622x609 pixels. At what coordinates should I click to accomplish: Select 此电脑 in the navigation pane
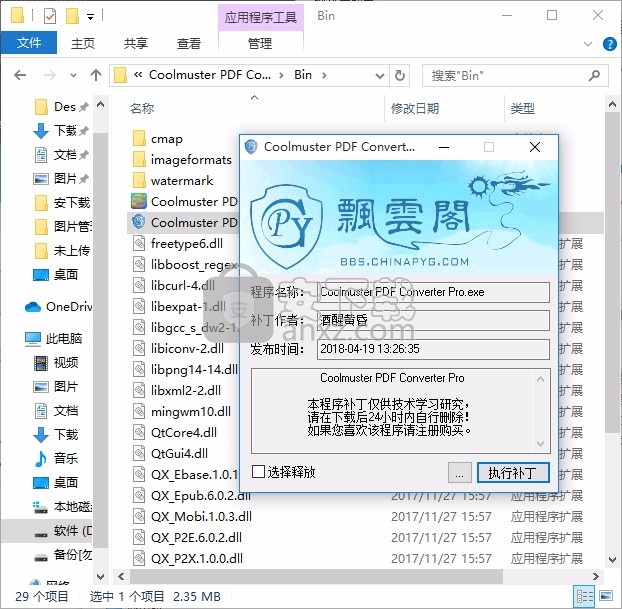click(x=54, y=338)
